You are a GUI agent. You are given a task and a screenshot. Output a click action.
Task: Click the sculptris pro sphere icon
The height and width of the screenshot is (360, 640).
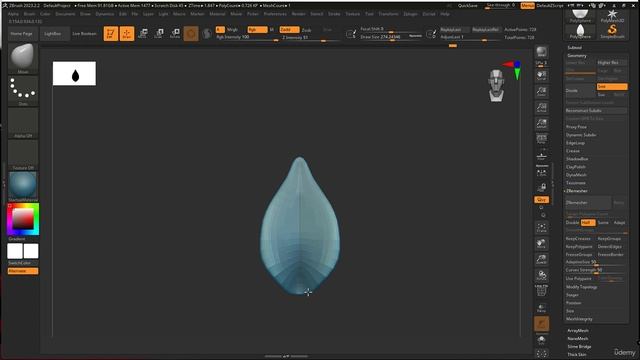[207, 33]
